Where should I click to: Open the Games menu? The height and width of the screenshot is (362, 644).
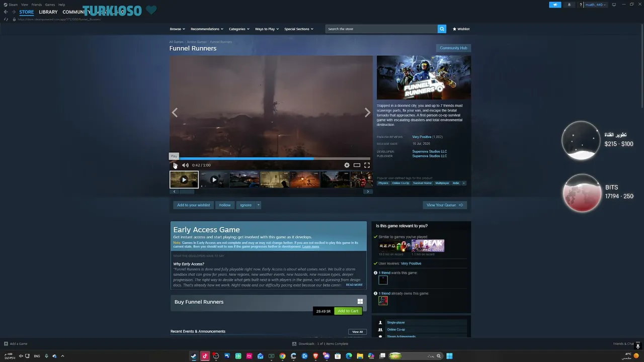(50, 5)
